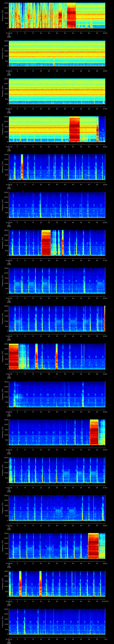Image resolution: width=114 pixels, height=644 pixels.
Task: Click the '45:00' end time label
Action: point(105,33)
